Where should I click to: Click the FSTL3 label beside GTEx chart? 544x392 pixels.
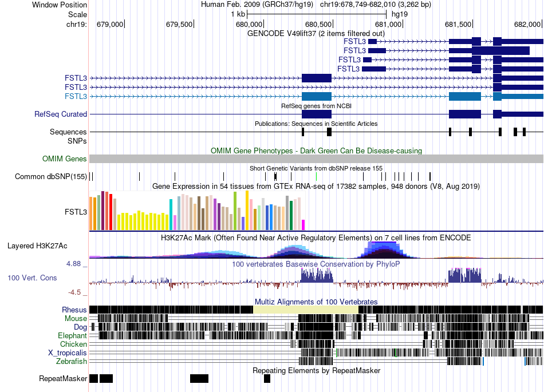(x=76, y=212)
